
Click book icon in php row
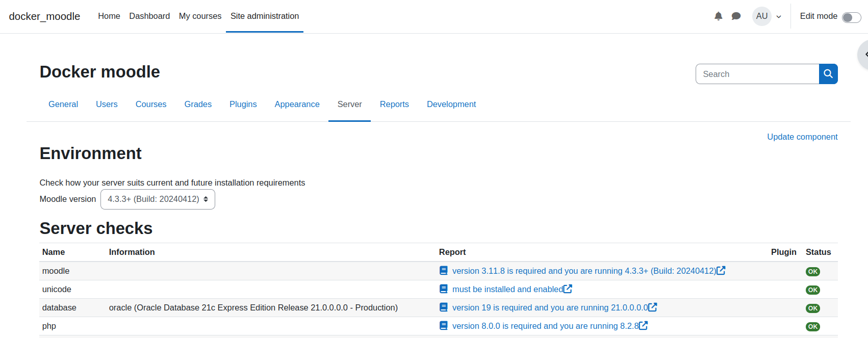click(x=444, y=326)
